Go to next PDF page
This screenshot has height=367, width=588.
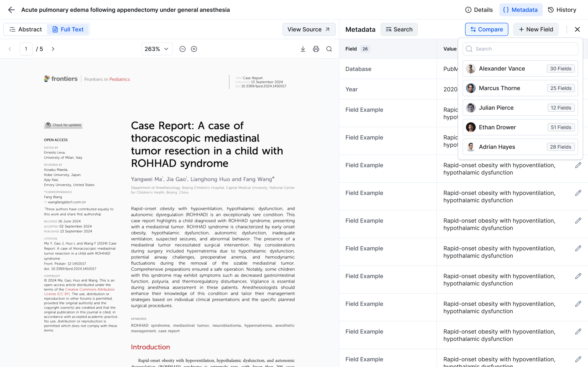pos(53,49)
